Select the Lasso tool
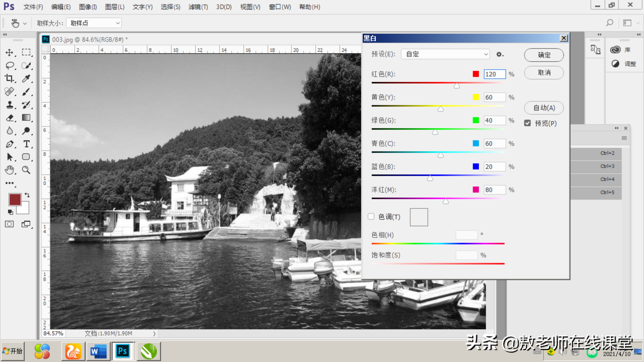This screenshot has height=362, width=644. pyautogui.click(x=10, y=65)
